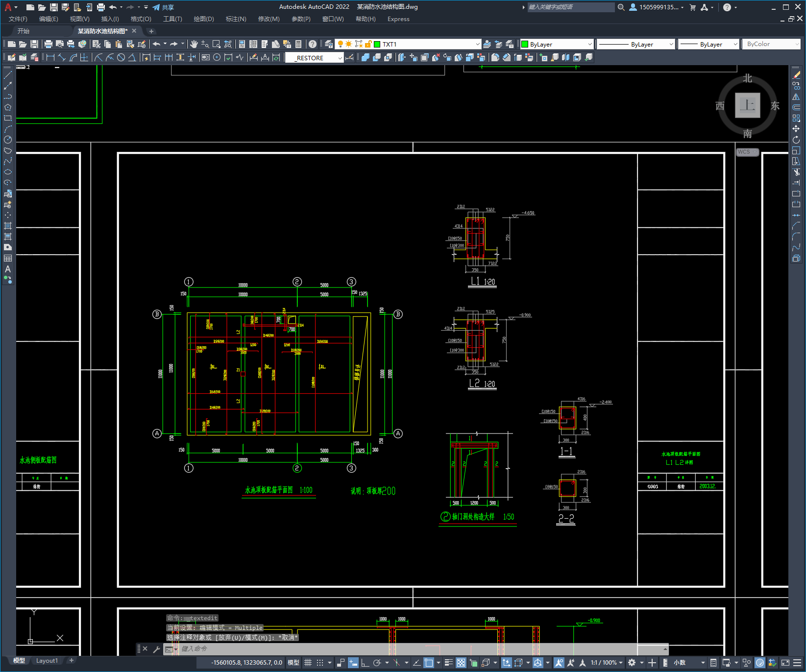806x672 pixels.
Task: Open the lineweight ByLayer dropdown
Action: click(708, 44)
